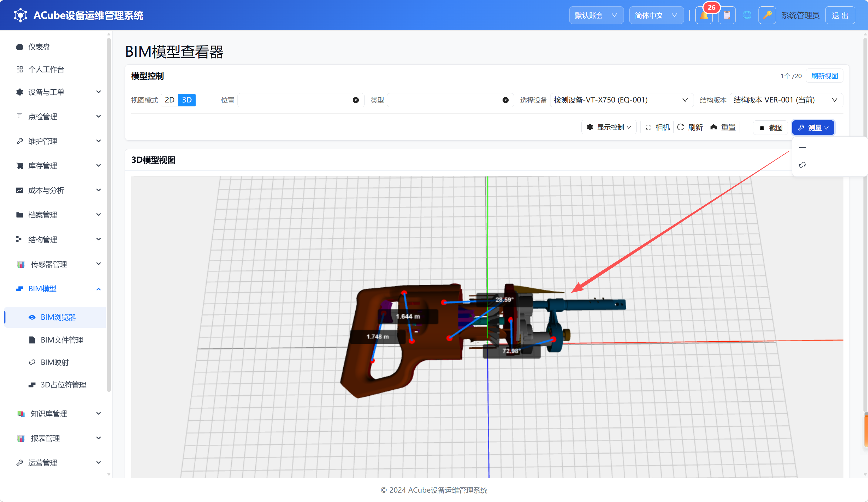The image size is (868, 502).
Task: Expand the 维护管理 sidebar menu
Action: 55,141
